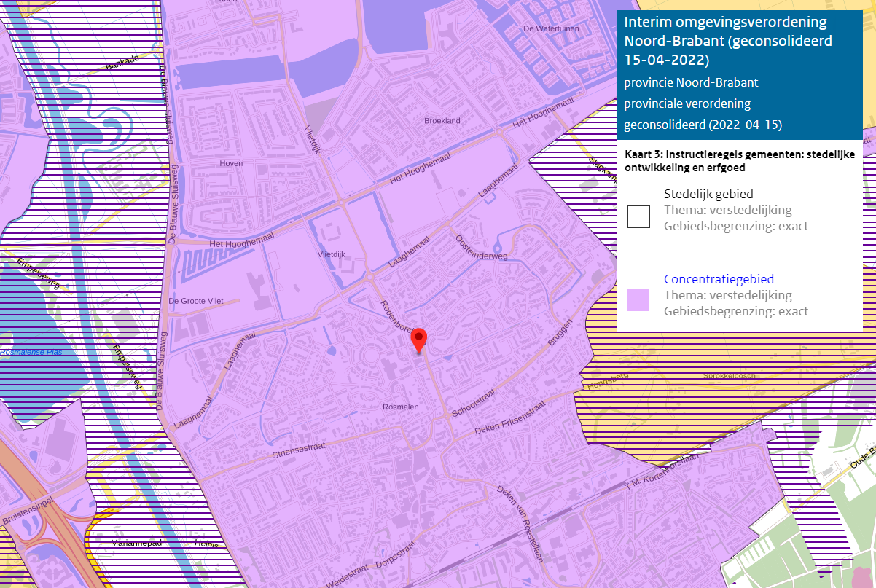This screenshot has width=876, height=588.
Task: Click the purple Concentratiegebied legend swatch
Action: pyautogui.click(x=638, y=300)
